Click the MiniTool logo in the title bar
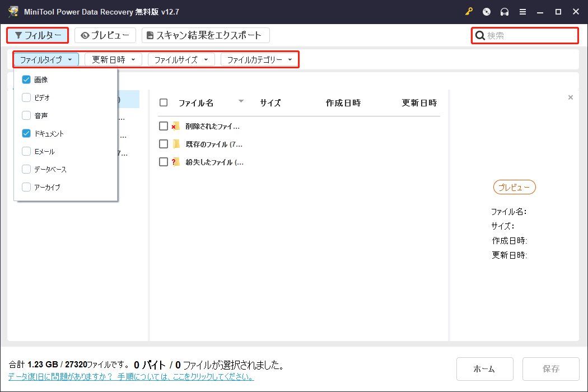 click(x=12, y=11)
